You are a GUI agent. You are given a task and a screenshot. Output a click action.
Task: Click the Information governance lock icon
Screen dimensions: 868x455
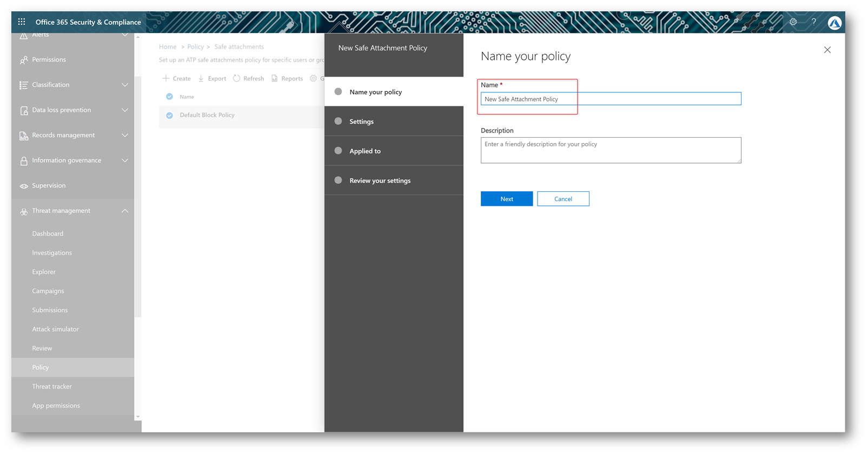click(24, 160)
